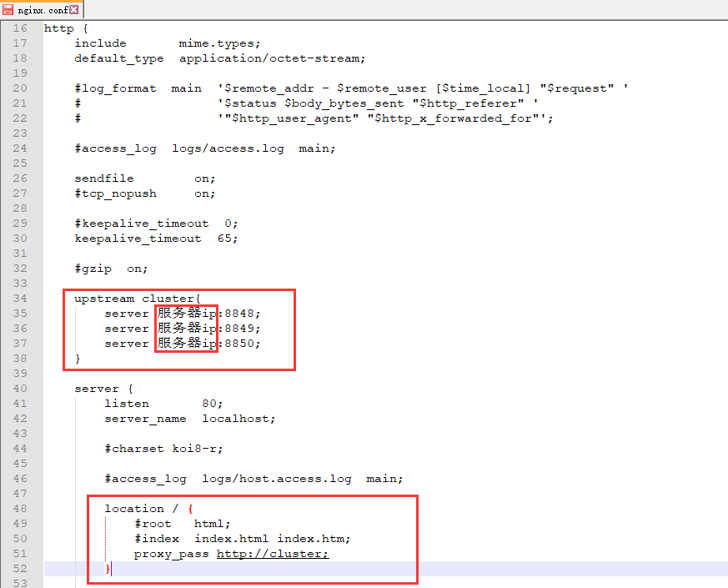Click 'server_name localhost;' line
This screenshot has width=728, height=588.
click(190, 419)
